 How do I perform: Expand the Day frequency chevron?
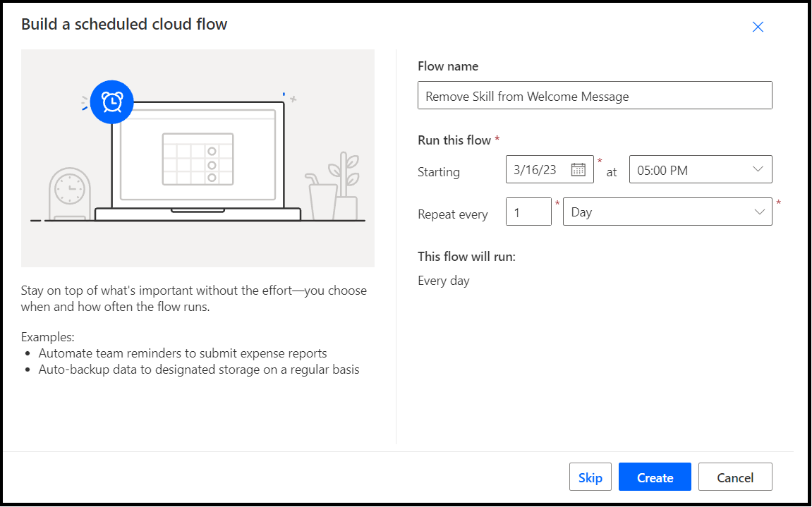click(x=759, y=212)
